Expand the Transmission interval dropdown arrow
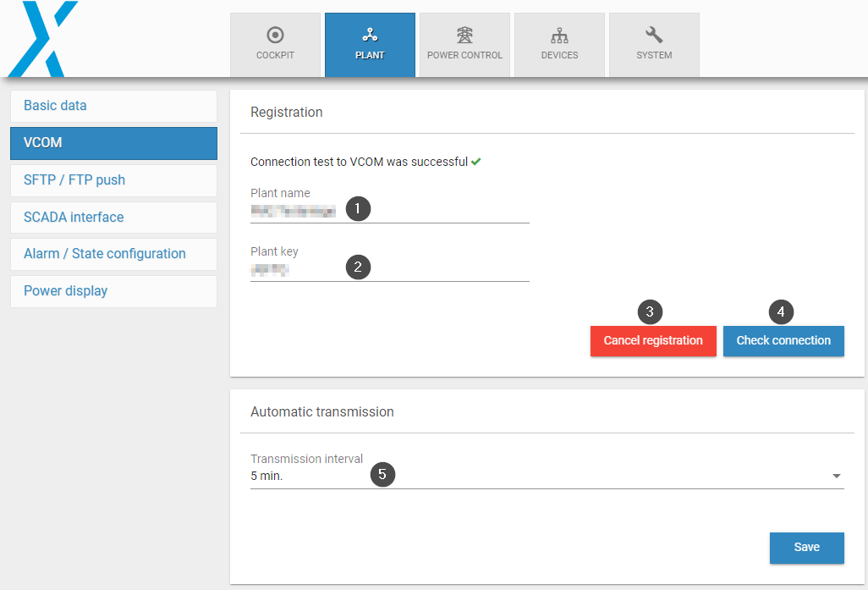 point(836,477)
